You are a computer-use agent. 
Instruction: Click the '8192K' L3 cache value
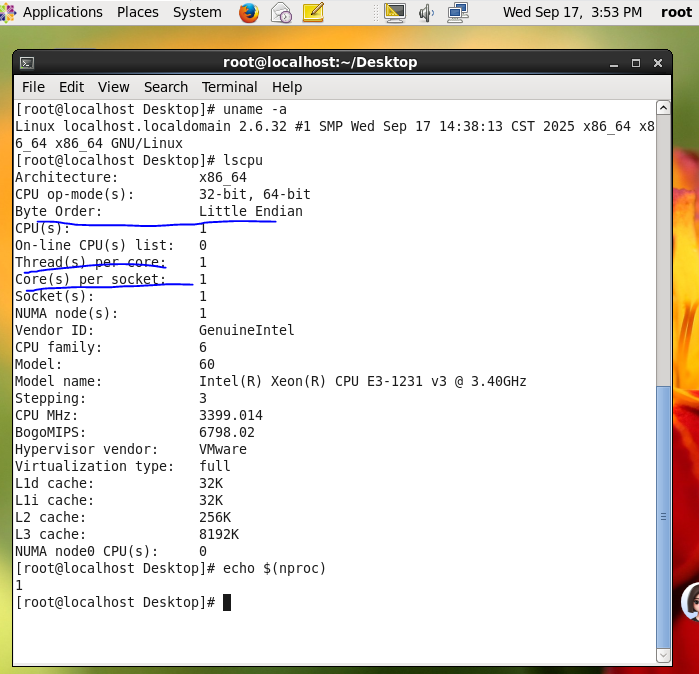coord(219,534)
